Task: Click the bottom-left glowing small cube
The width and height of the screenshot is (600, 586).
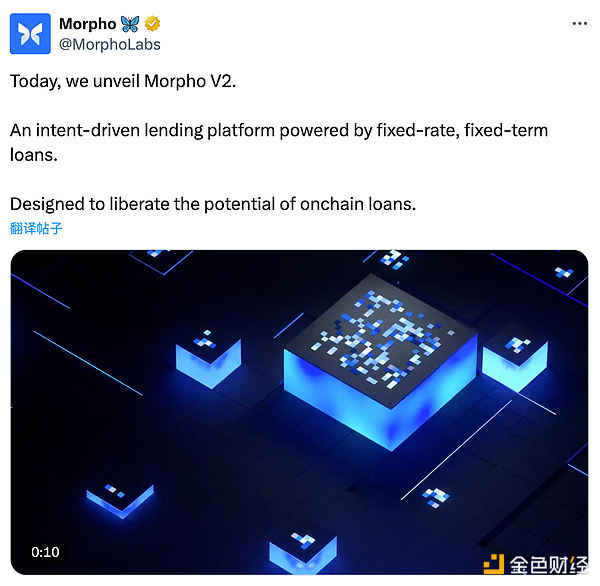Action: pyautogui.click(x=120, y=501)
